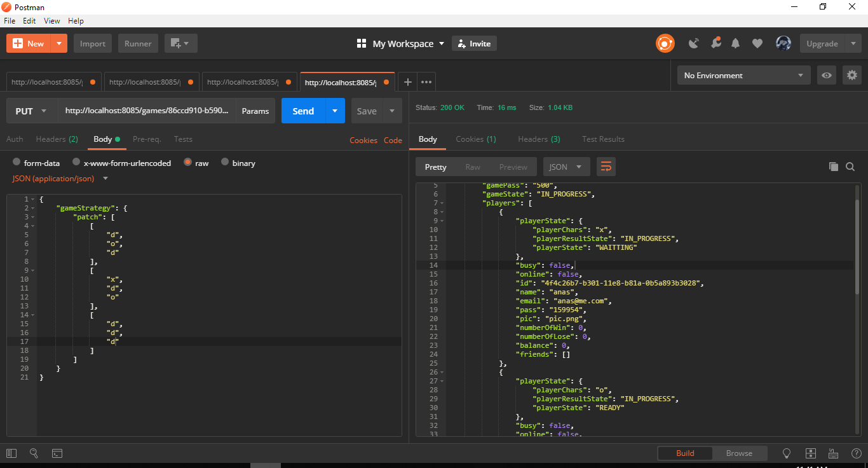Toggle response line wrap icon
Screen dimensions: 868x468
pyautogui.click(x=606, y=167)
